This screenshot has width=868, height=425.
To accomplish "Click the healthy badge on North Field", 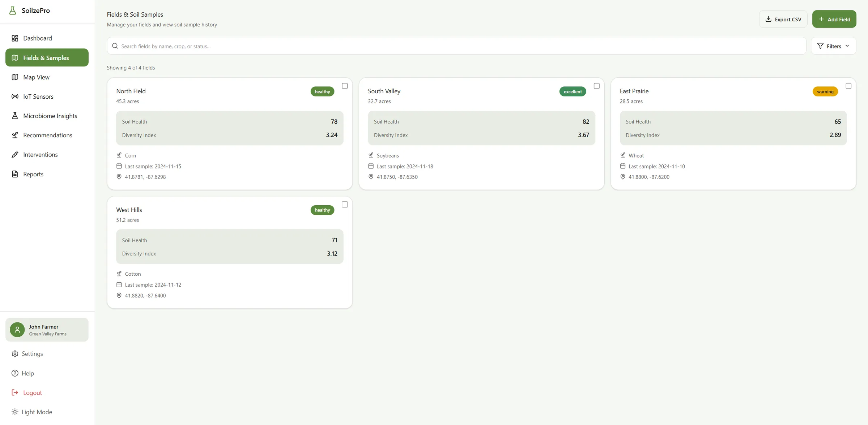I will 322,91.
